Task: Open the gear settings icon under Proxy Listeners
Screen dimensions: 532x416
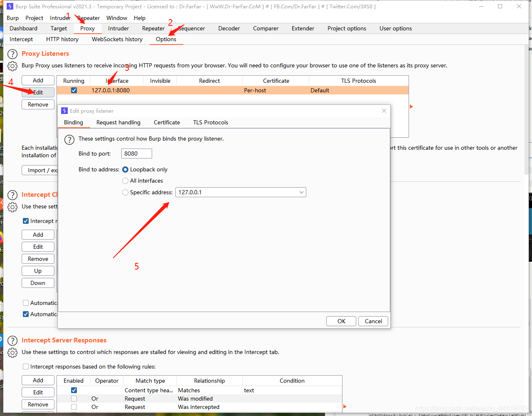Action: click(12, 66)
